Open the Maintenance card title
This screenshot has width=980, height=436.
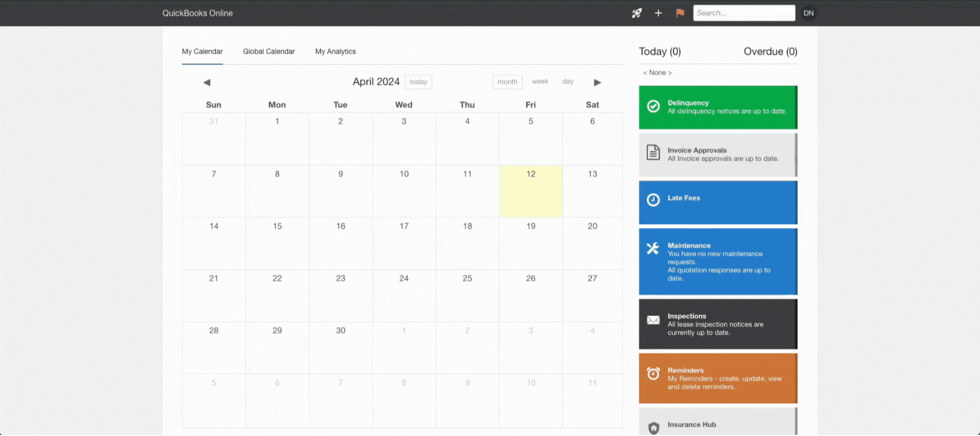point(689,245)
